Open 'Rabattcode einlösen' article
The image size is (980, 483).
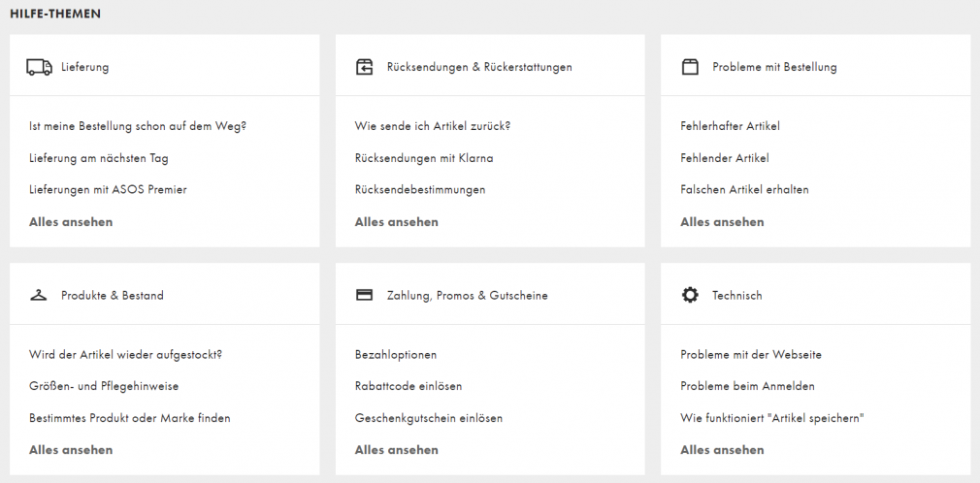coord(408,386)
